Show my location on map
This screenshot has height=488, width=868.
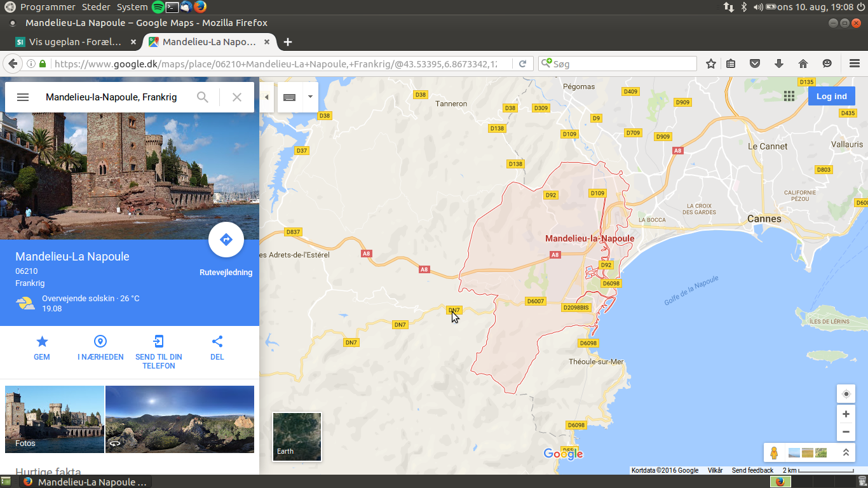point(846,394)
